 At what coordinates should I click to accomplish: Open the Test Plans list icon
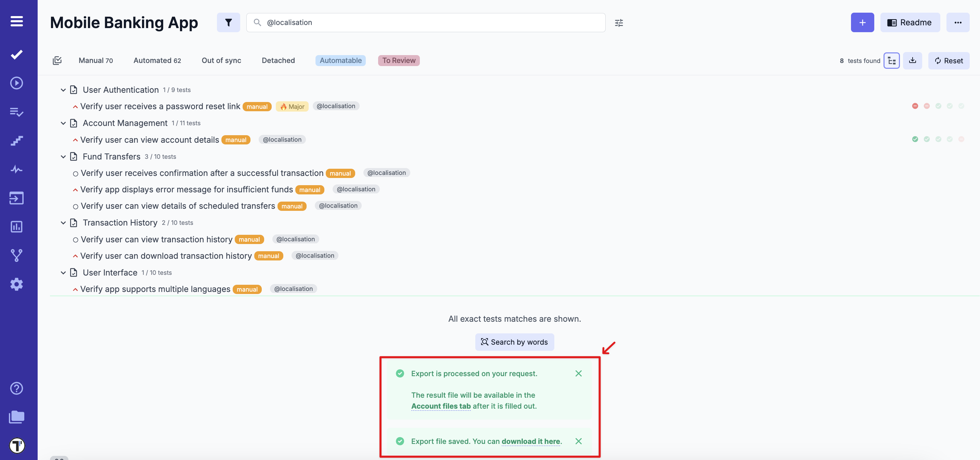tap(16, 112)
